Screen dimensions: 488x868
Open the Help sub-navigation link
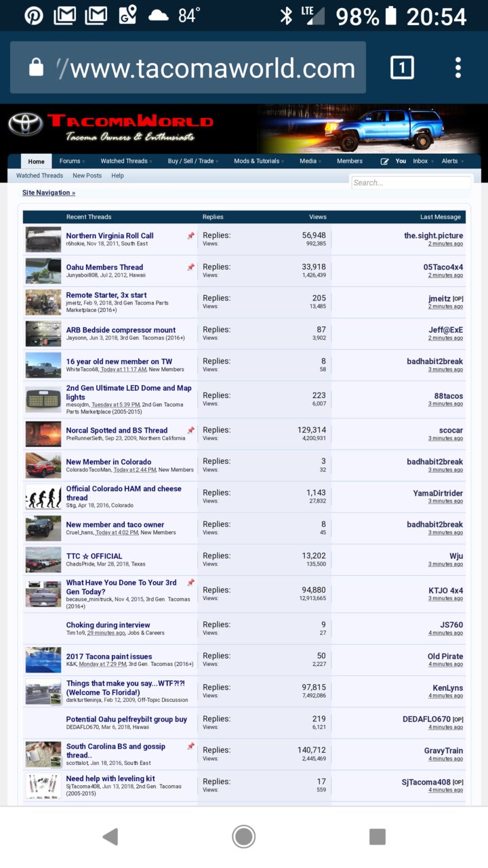117,176
